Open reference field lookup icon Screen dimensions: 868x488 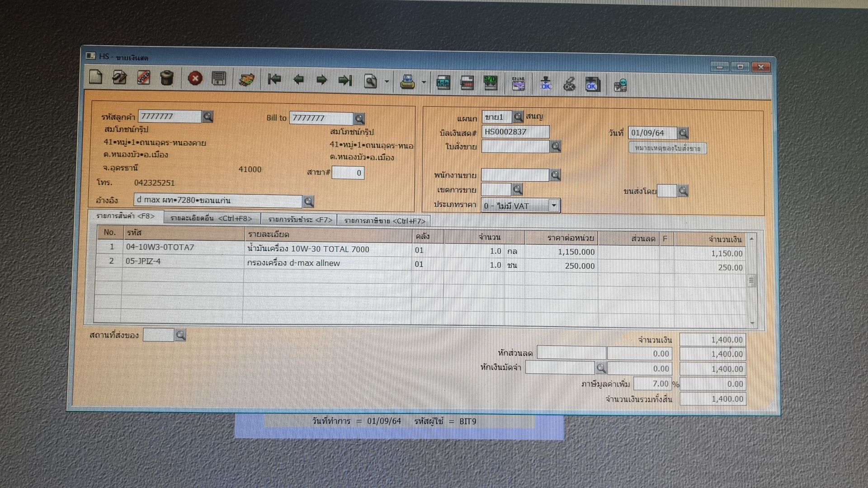point(308,202)
